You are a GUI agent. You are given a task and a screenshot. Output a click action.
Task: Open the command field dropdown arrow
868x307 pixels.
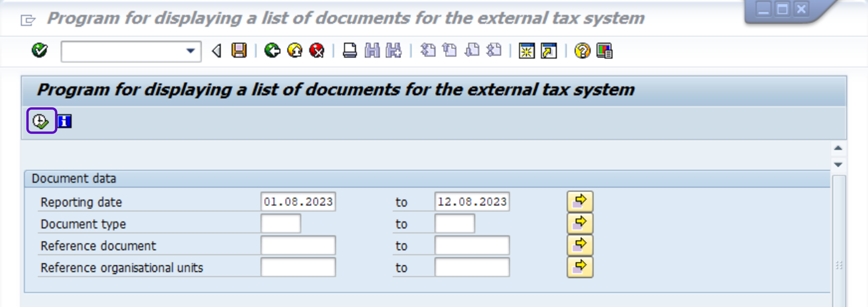point(191,51)
